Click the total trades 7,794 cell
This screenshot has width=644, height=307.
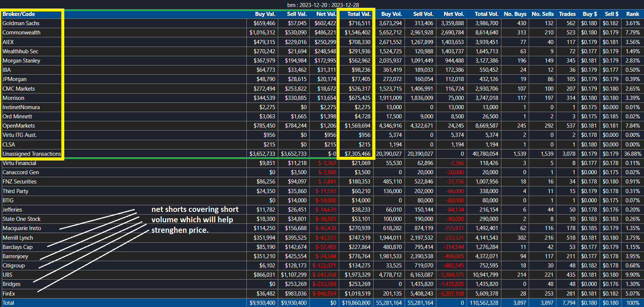tap(569, 303)
